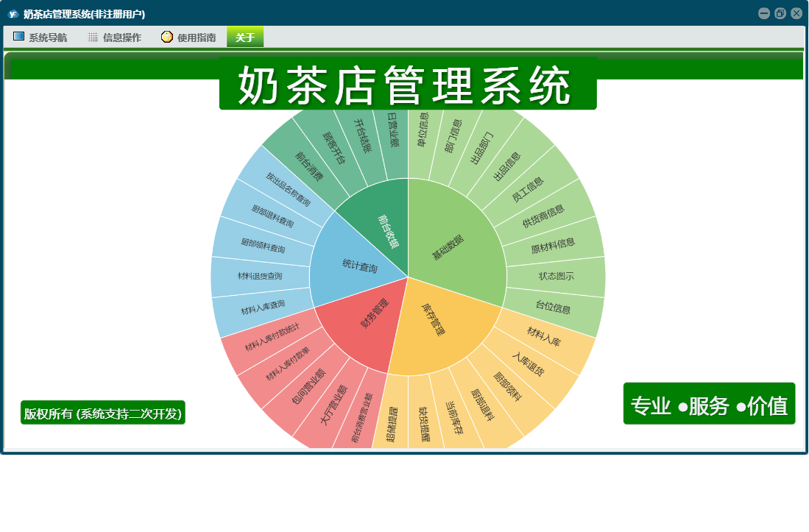This screenshot has width=809, height=532.
Task: Open the 原材料信息 segment
Action: (x=553, y=245)
